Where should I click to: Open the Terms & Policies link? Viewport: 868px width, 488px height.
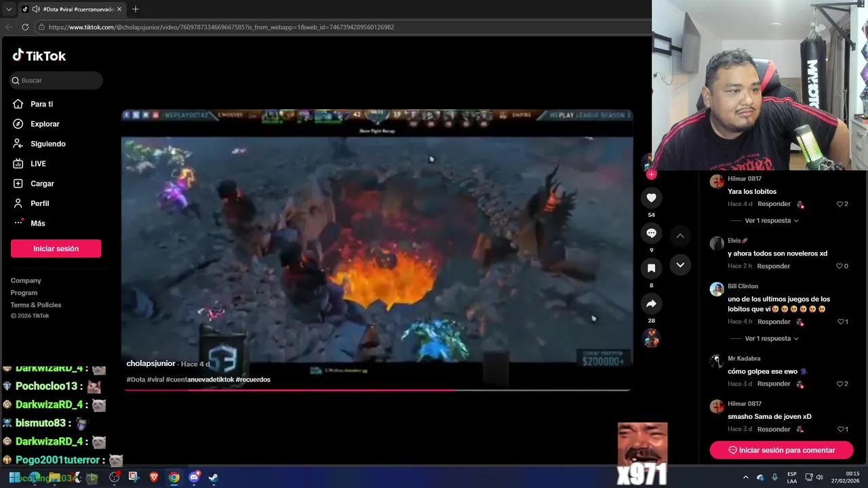[x=36, y=305]
